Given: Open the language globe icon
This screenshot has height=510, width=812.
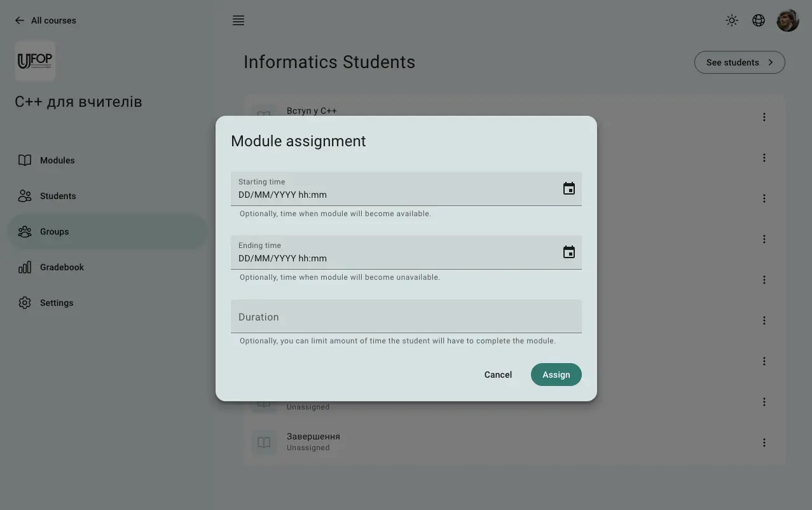Looking at the screenshot, I should [758, 20].
